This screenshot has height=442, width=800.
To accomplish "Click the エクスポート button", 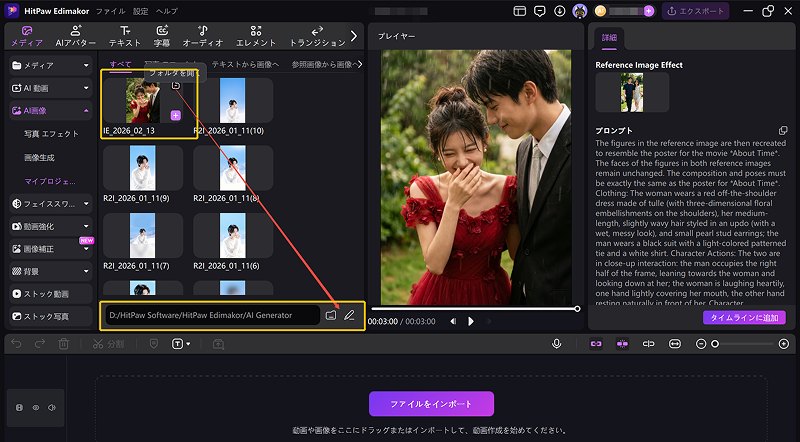I will coord(695,11).
